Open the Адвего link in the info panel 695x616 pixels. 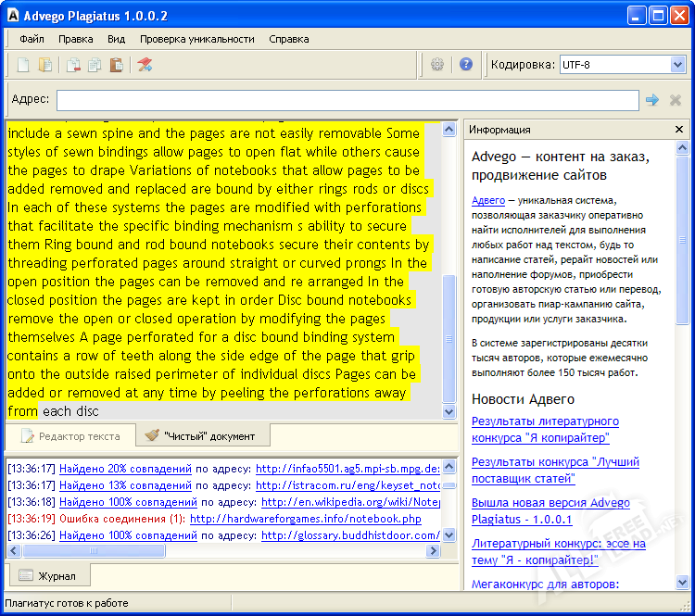(488, 200)
